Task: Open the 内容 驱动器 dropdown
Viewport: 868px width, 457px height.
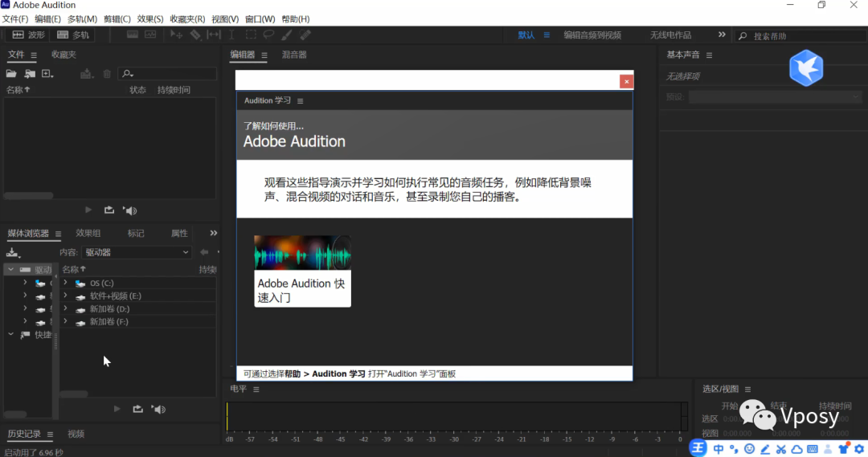Action: tap(136, 252)
